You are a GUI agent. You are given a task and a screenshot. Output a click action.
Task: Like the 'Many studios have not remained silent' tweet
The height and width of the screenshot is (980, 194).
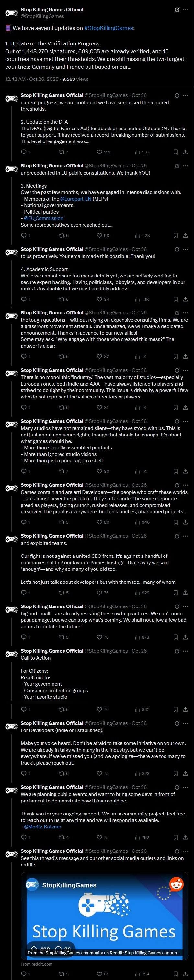coord(103,471)
